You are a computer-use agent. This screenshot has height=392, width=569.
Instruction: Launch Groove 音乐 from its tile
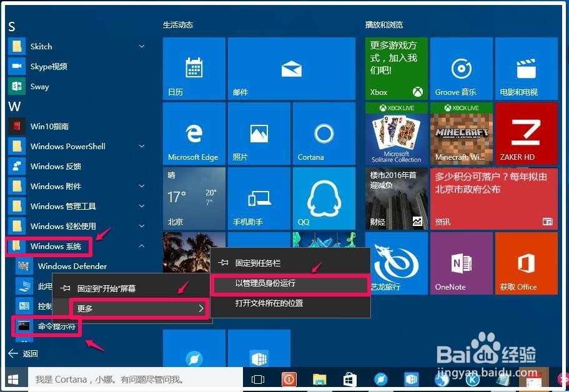pyautogui.click(x=461, y=69)
